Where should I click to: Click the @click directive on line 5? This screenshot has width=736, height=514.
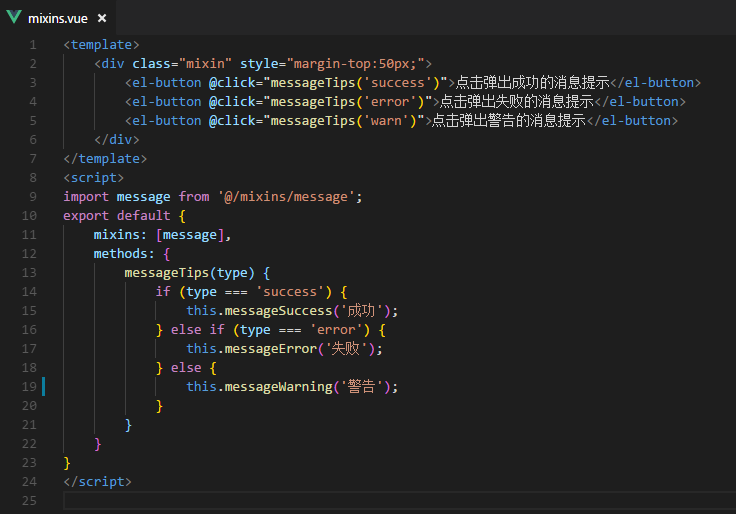coord(232,121)
